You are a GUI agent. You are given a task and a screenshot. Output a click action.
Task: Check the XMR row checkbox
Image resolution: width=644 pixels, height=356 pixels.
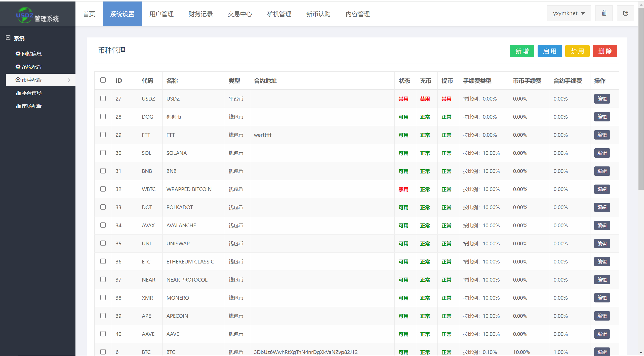point(103,297)
